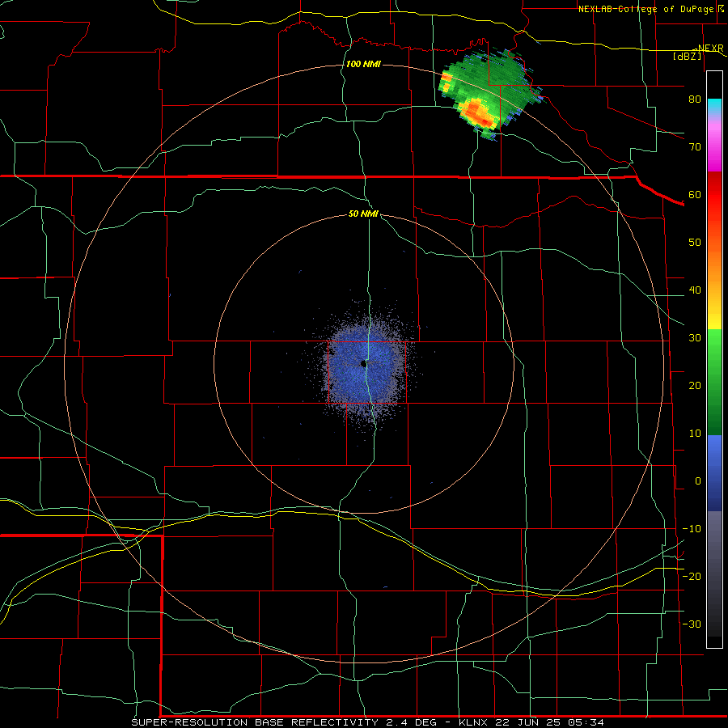Click the KLNX station identifier in caption
The image size is (728, 728).
(x=475, y=722)
